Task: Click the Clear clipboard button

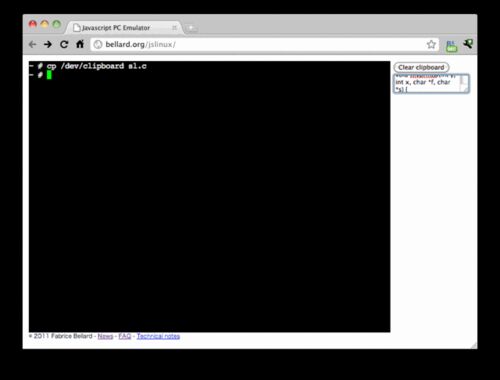Action: pos(421,67)
